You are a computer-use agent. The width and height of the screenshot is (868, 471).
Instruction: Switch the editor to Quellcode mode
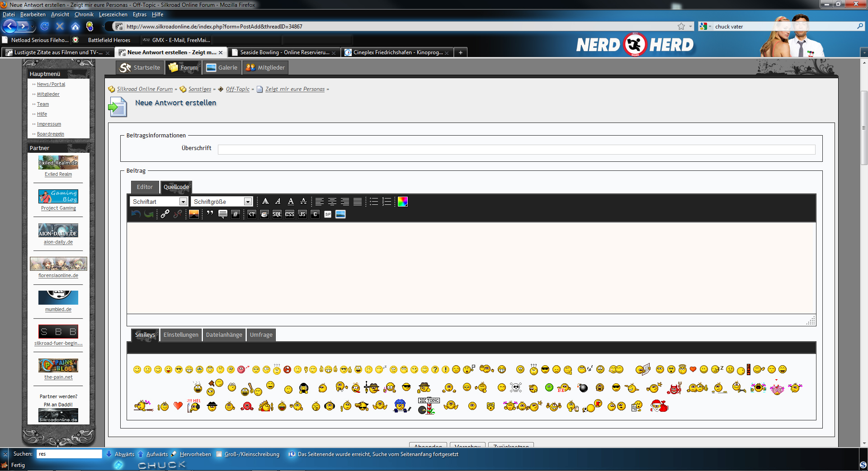176,187
